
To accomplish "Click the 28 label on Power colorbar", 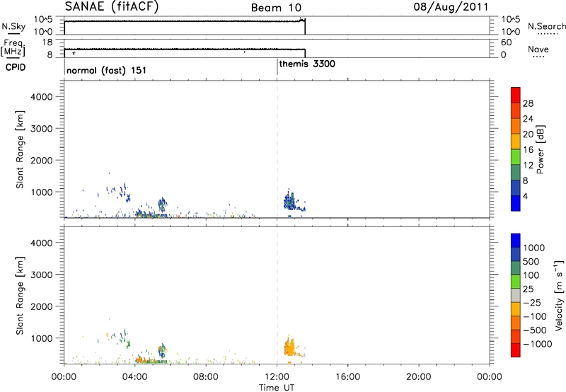I will pos(528,103).
